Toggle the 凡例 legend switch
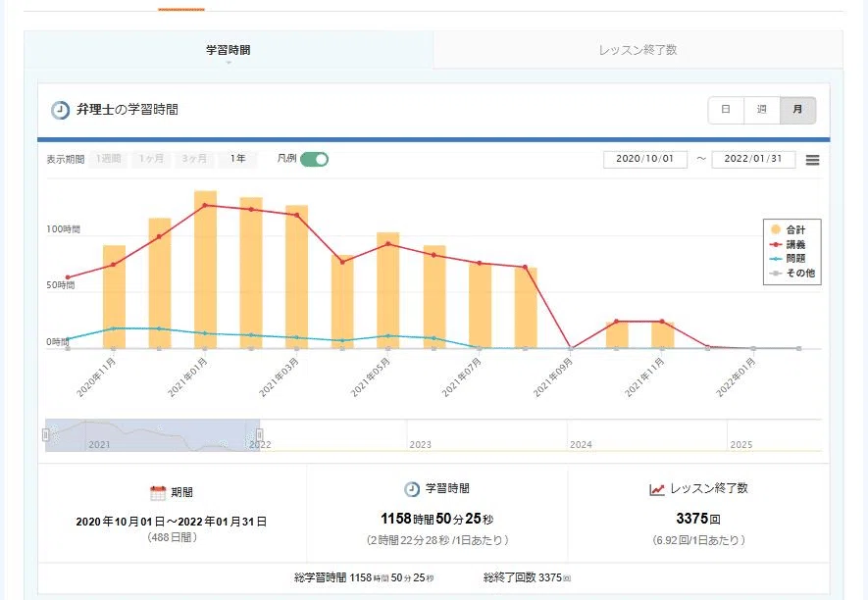The image size is (868, 600). point(315,160)
